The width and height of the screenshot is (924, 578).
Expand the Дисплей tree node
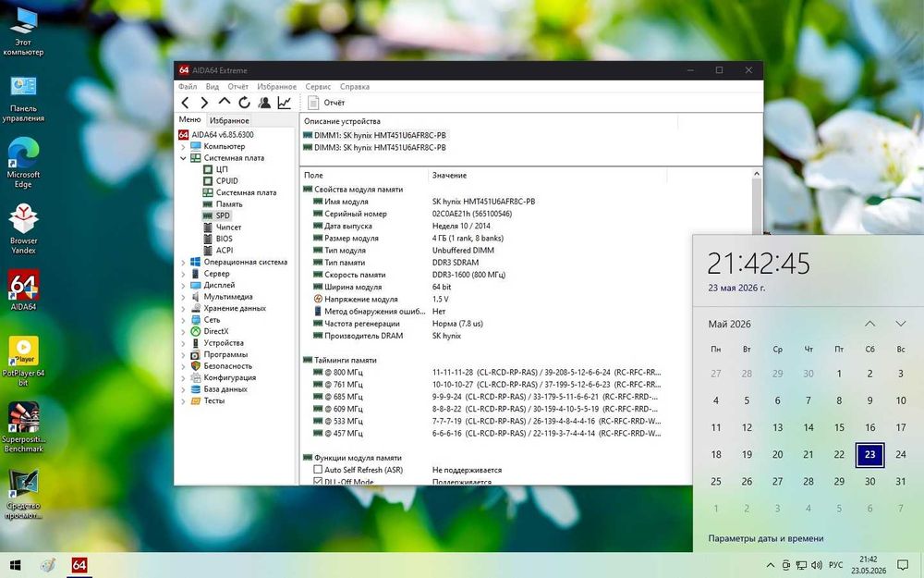click(x=183, y=285)
